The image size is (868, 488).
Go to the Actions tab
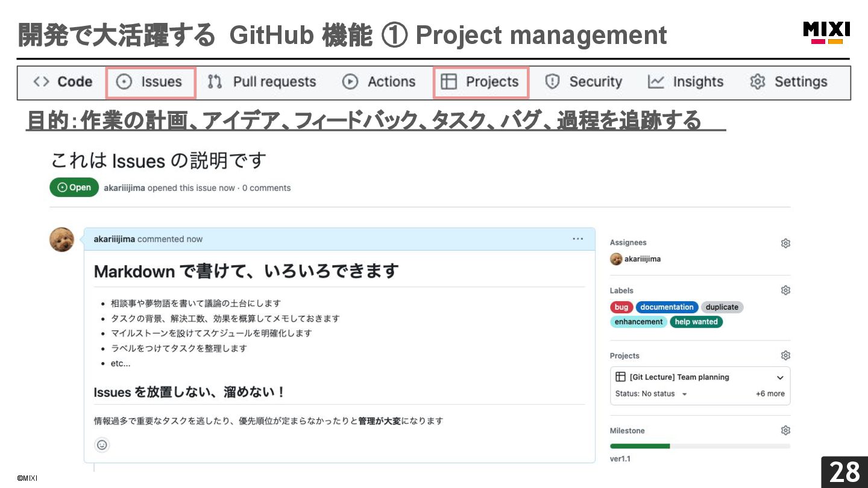point(379,82)
